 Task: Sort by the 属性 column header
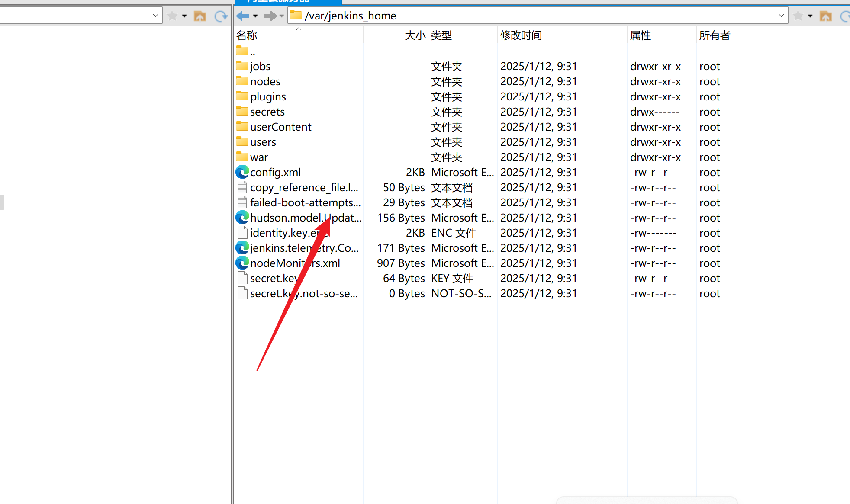pyautogui.click(x=641, y=35)
